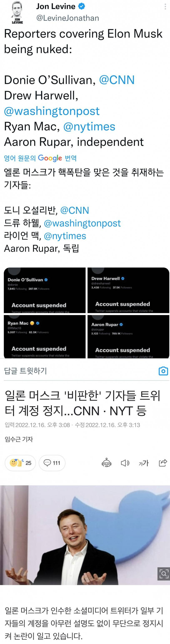
Task: Open the comments button showing 111
Action: (x=52, y=463)
